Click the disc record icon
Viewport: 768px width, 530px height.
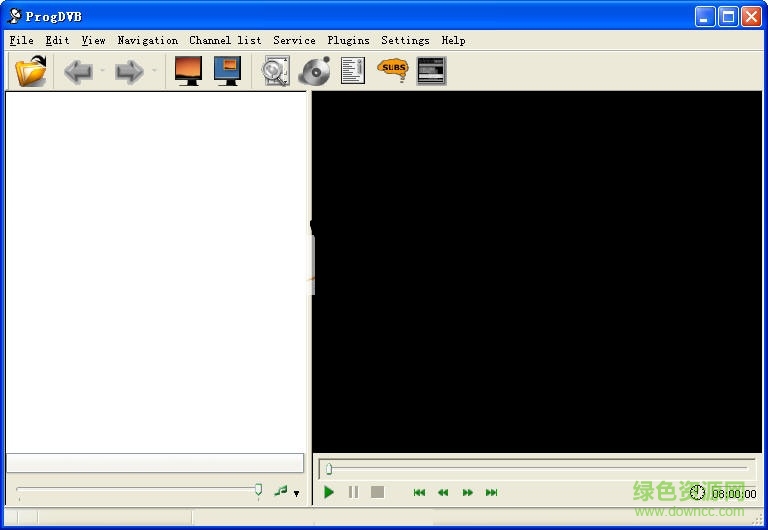click(315, 71)
